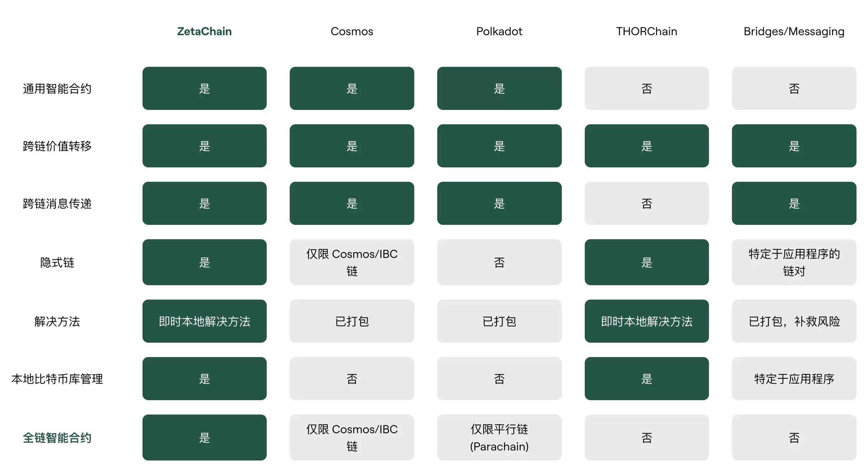
Task: Select the ZetaChain column header
Action: point(204,32)
